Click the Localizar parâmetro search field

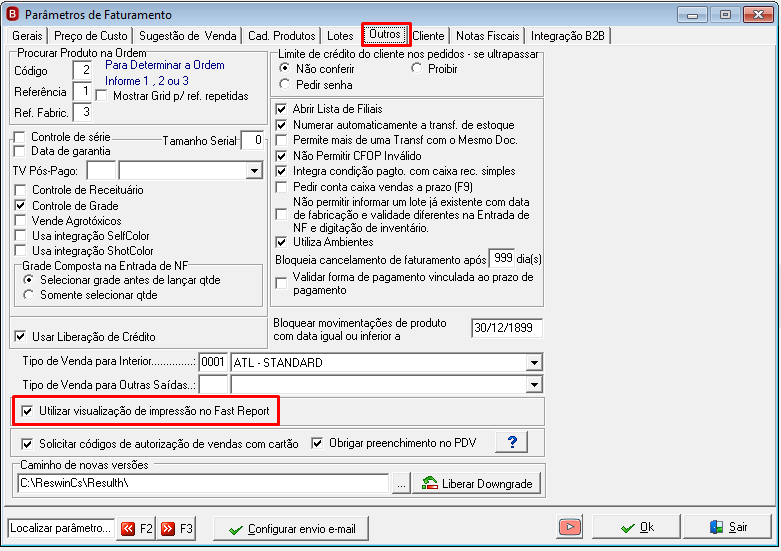click(61, 528)
